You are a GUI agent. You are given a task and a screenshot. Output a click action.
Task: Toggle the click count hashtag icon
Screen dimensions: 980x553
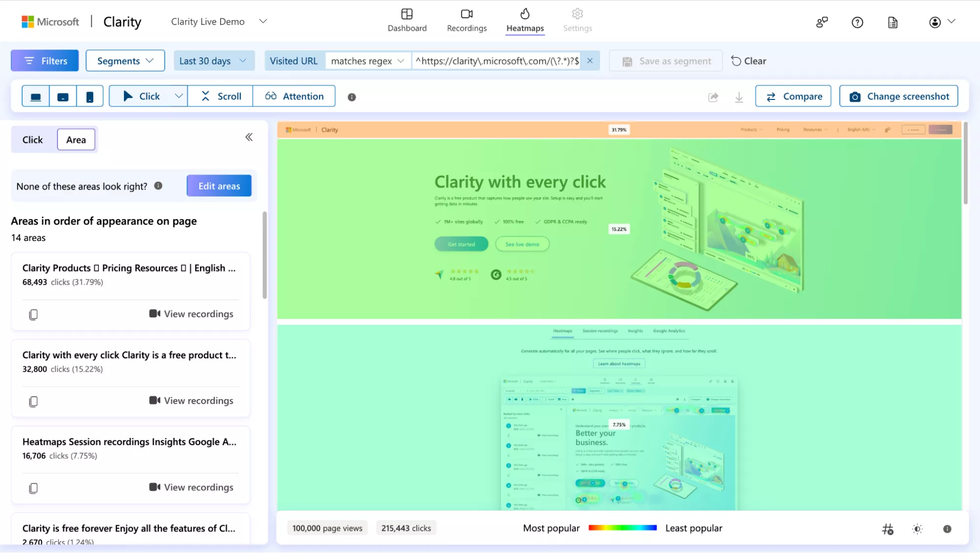(887, 529)
